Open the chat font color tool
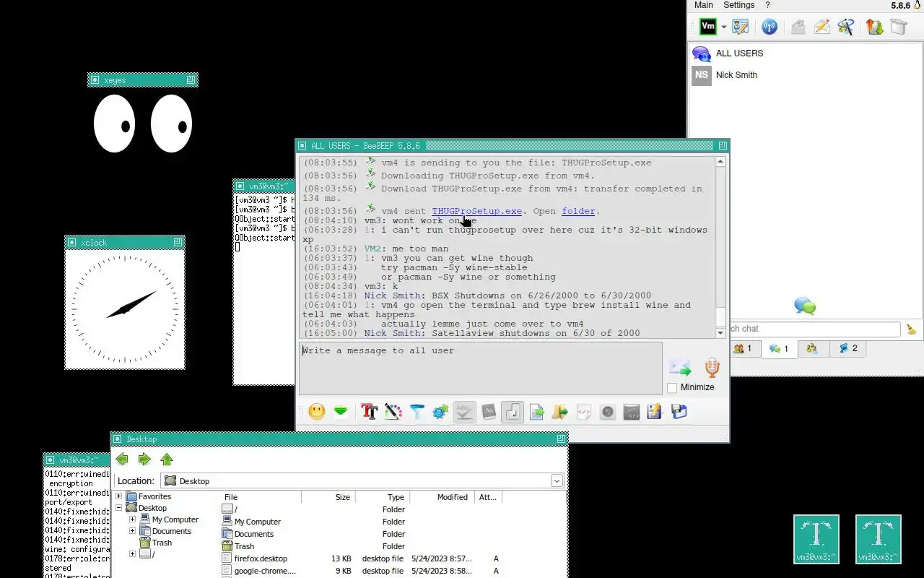This screenshot has height=578, width=924. (393, 412)
